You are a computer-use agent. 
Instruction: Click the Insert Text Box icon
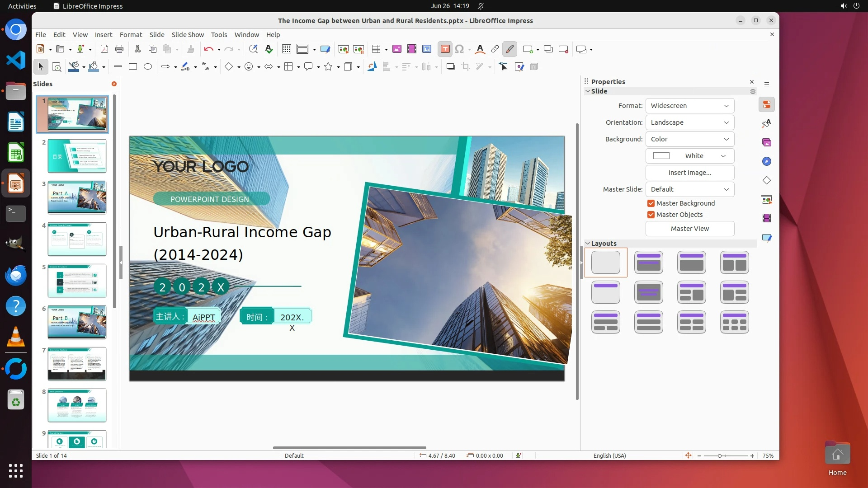(x=445, y=49)
